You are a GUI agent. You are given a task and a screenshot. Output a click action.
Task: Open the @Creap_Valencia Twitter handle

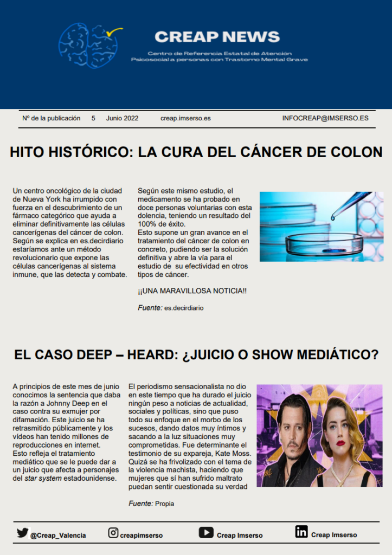pyautogui.click(x=58, y=535)
